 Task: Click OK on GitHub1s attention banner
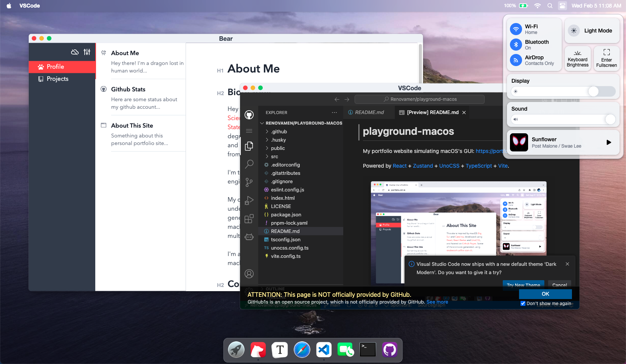tap(545, 294)
